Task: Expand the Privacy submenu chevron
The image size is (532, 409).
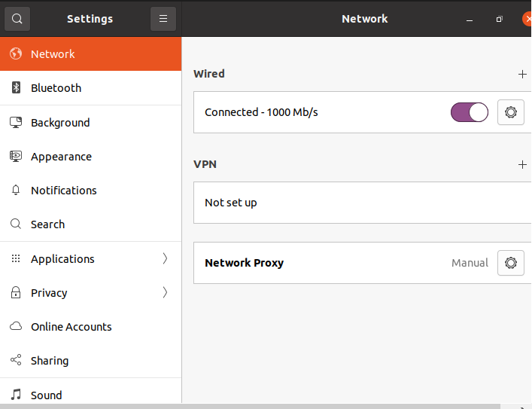Action: [x=165, y=292]
